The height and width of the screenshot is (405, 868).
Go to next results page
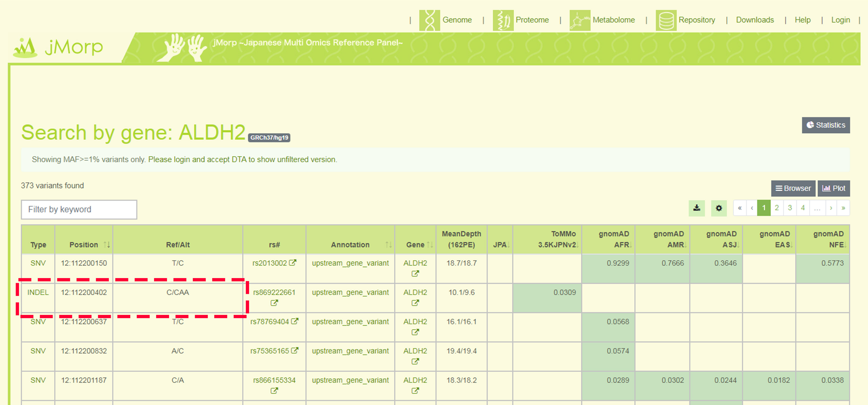point(831,208)
